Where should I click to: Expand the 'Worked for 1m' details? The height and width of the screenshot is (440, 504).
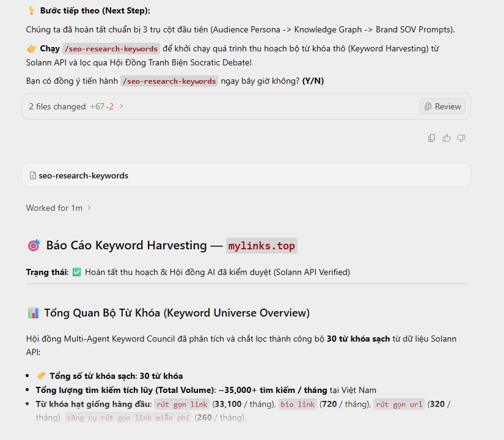tap(89, 208)
